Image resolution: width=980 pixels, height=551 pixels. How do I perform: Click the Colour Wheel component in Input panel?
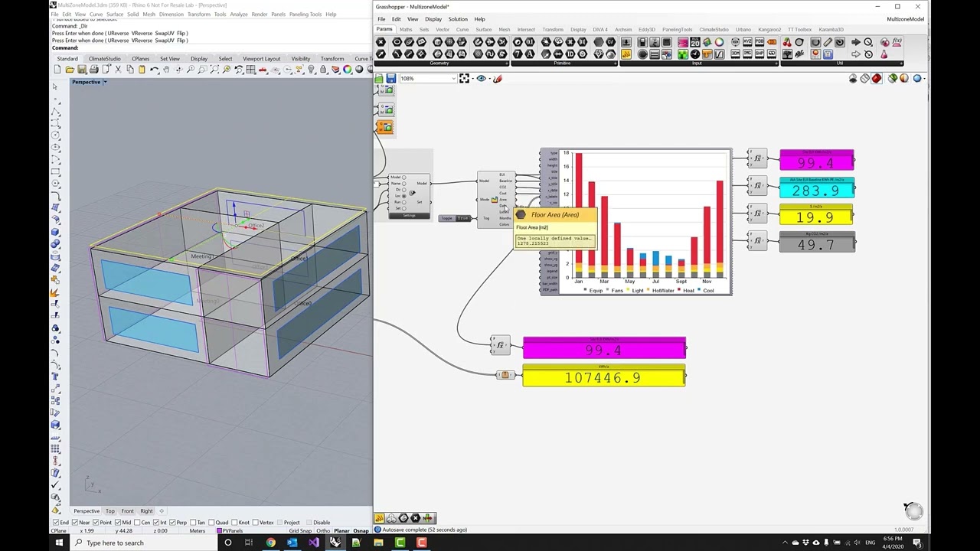tap(719, 42)
